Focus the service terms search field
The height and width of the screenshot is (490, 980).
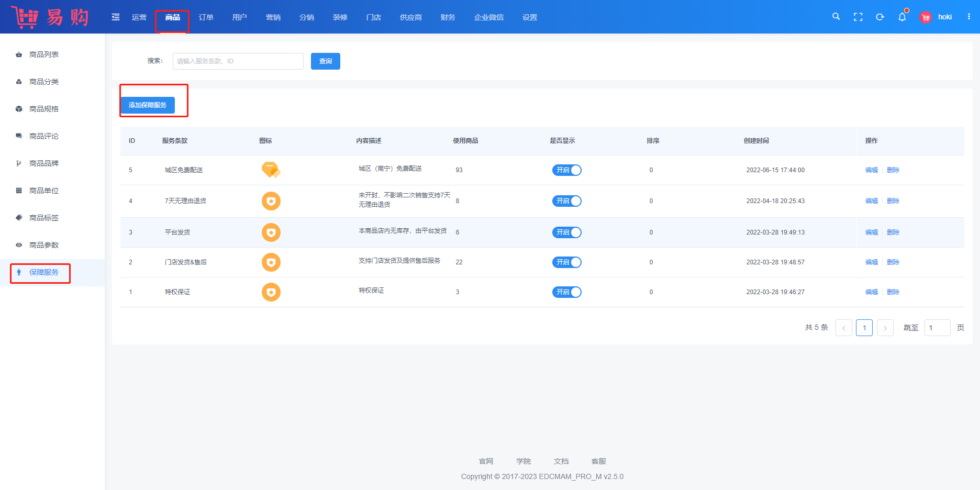tap(238, 61)
